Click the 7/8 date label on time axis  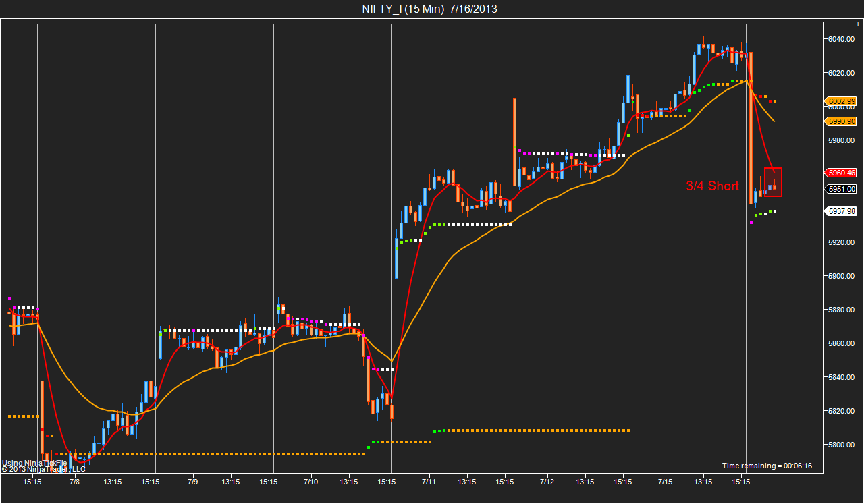pos(74,482)
